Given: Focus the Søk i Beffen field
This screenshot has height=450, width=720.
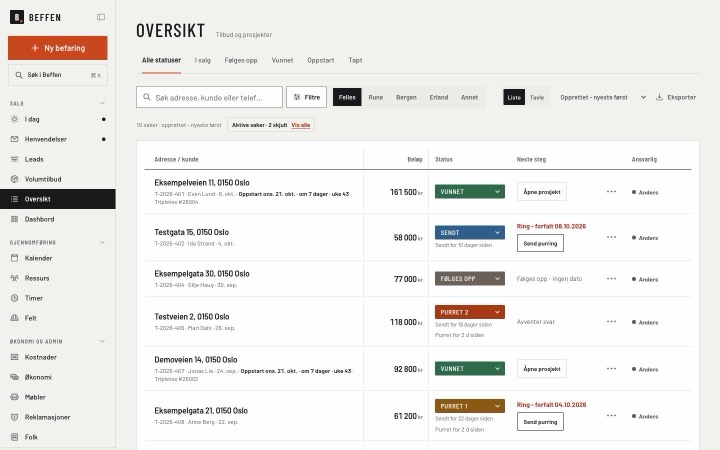Looking at the screenshot, I should pos(58,75).
